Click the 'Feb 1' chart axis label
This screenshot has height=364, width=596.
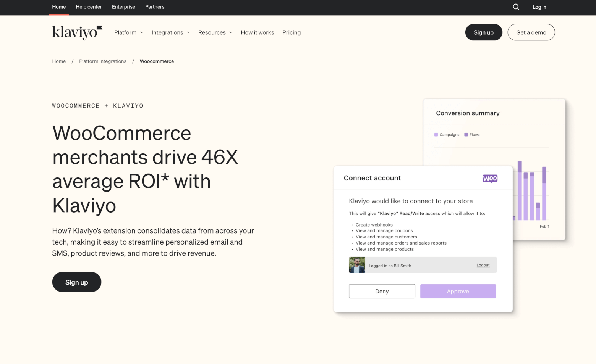(544, 227)
